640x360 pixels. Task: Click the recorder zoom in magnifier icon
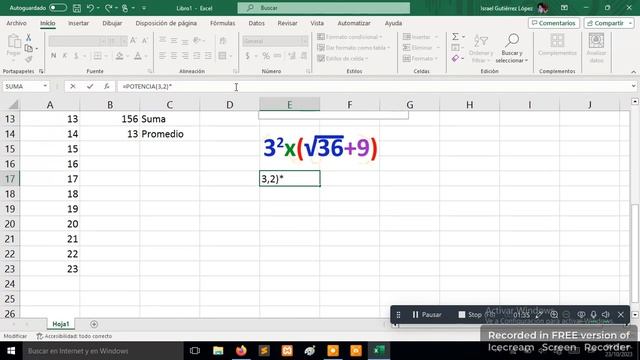[554, 315]
